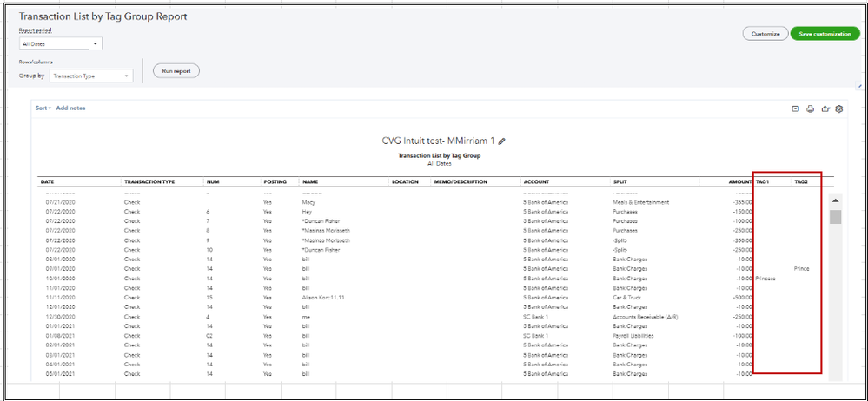Click the MEMO/DESCRIPTION column header
Screen dimensions: 868x401
click(x=461, y=182)
